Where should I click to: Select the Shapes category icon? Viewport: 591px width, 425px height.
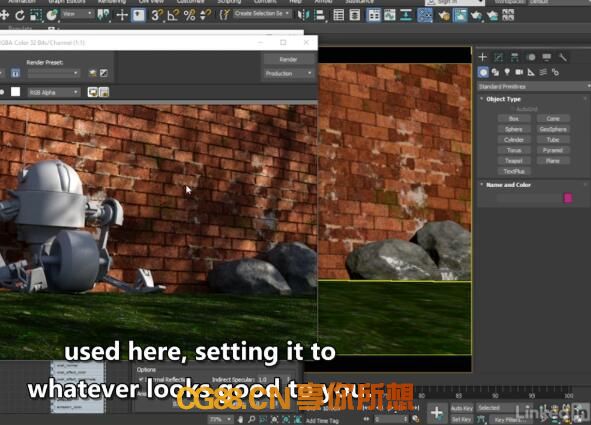click(495, 72)
